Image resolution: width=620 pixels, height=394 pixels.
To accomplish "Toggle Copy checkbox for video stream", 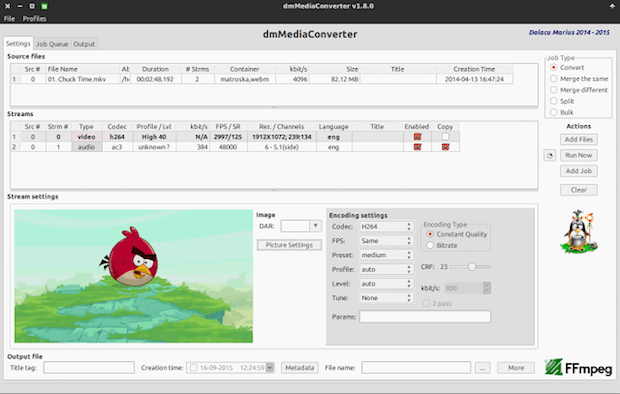I will [445, 137].
